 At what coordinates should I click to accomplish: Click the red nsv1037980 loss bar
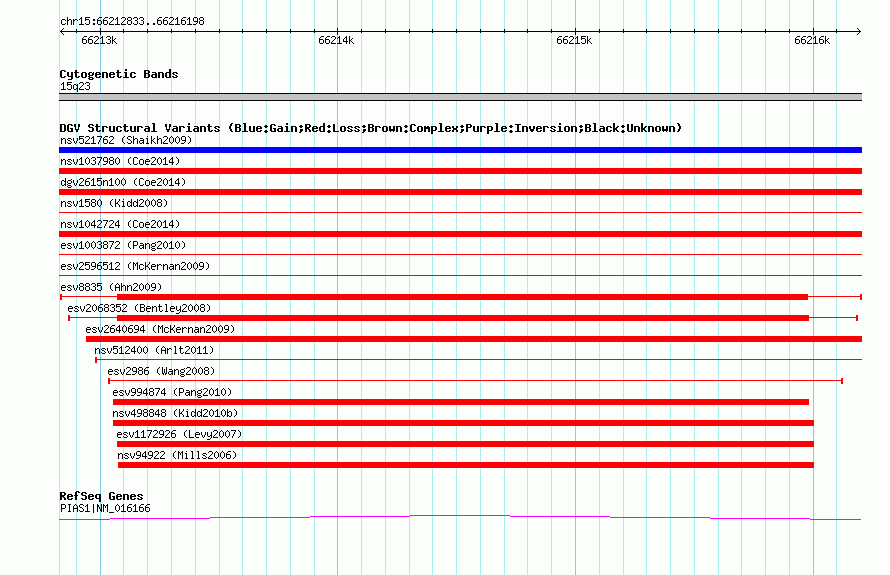460,171
